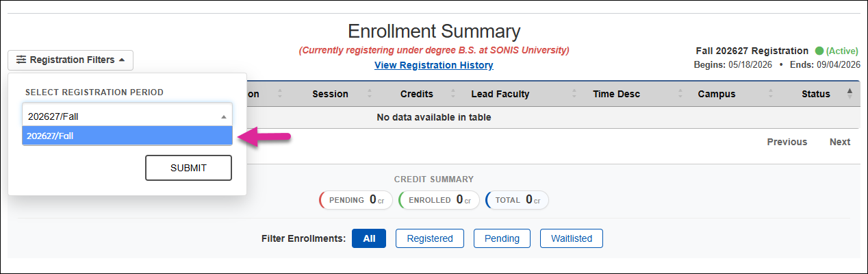Click the SUBMIT button

click(188, 168)
